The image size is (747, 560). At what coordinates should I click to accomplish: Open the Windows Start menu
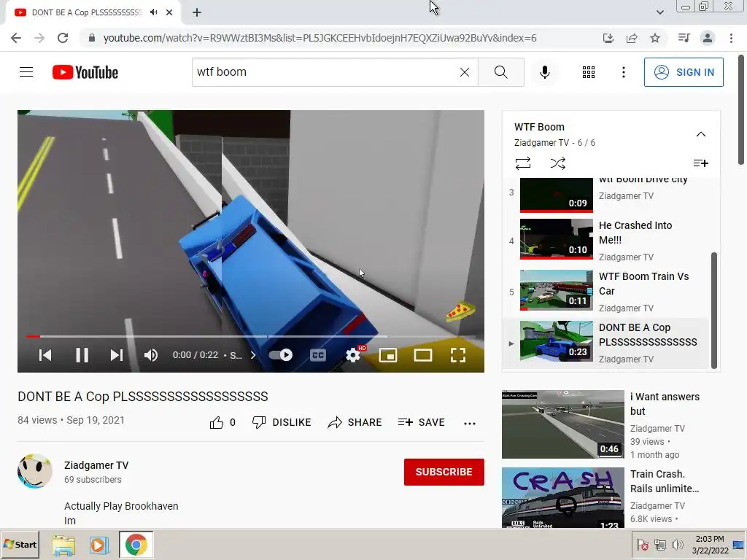(20, 544)
